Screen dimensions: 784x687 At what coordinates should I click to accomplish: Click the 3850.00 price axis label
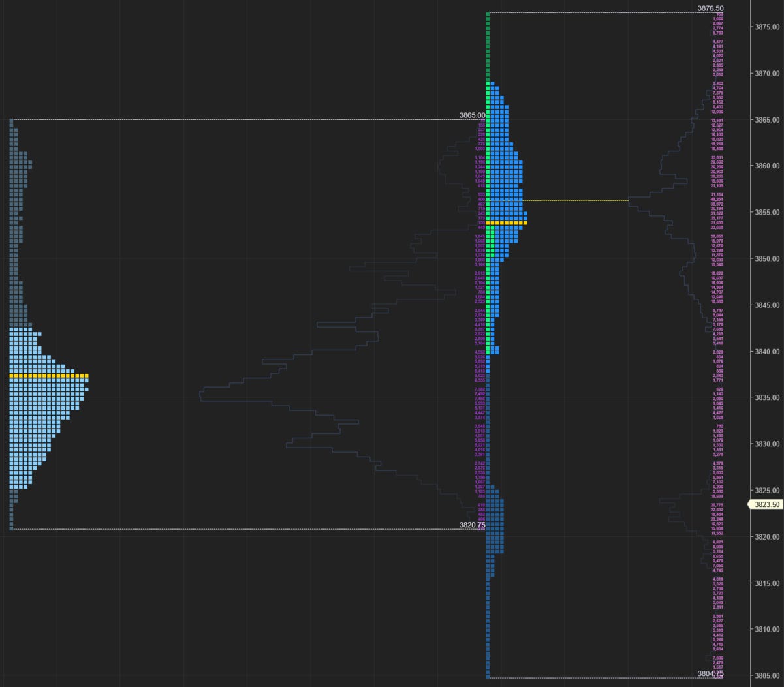pos(766,259)
